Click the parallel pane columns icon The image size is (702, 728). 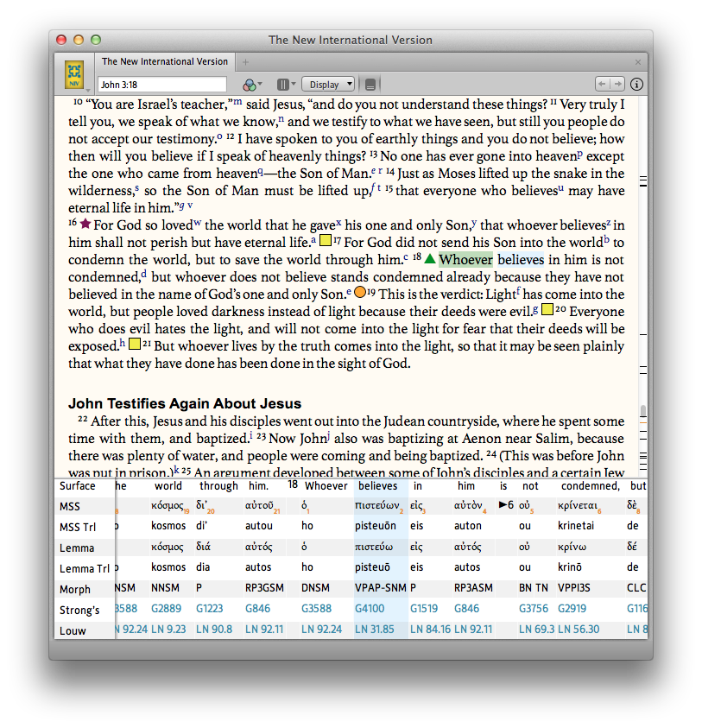[282, 84]
